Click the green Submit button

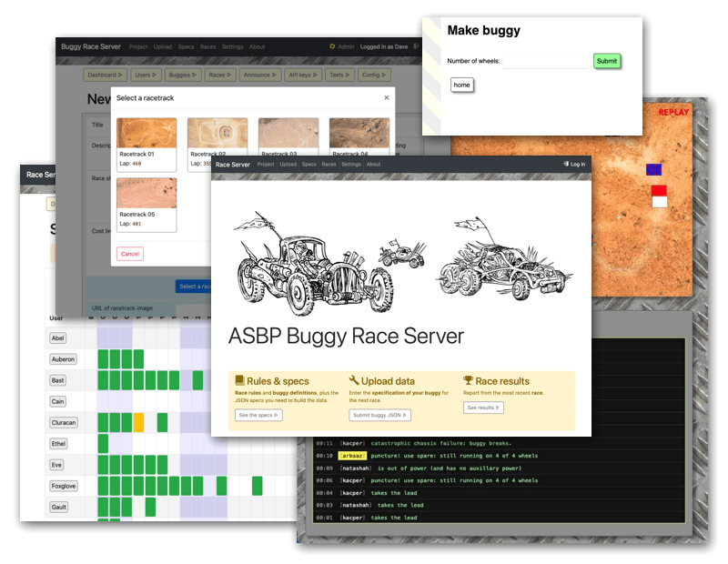click(606, 61)
